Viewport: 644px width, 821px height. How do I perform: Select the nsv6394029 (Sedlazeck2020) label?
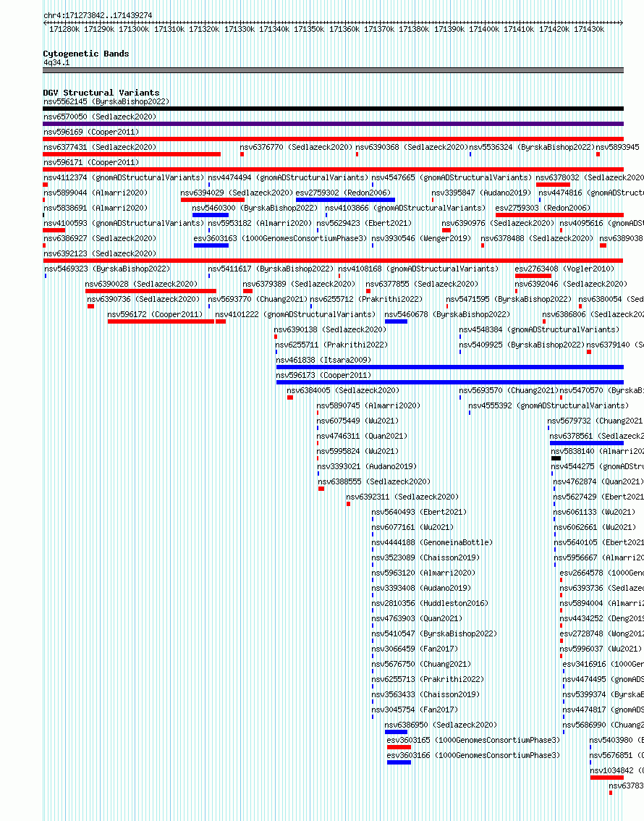pos(237,193)
